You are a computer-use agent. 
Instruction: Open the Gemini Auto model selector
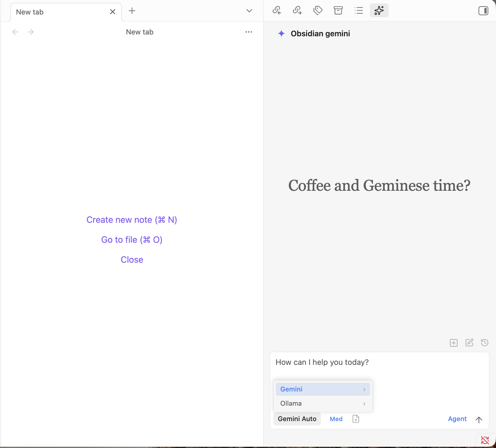coord(297,419)
